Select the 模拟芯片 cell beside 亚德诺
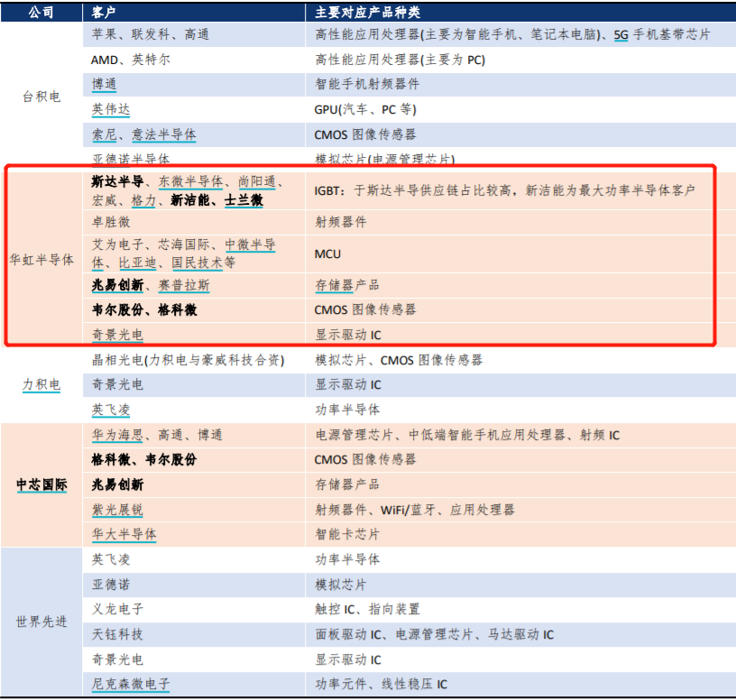 click(520, 585)
